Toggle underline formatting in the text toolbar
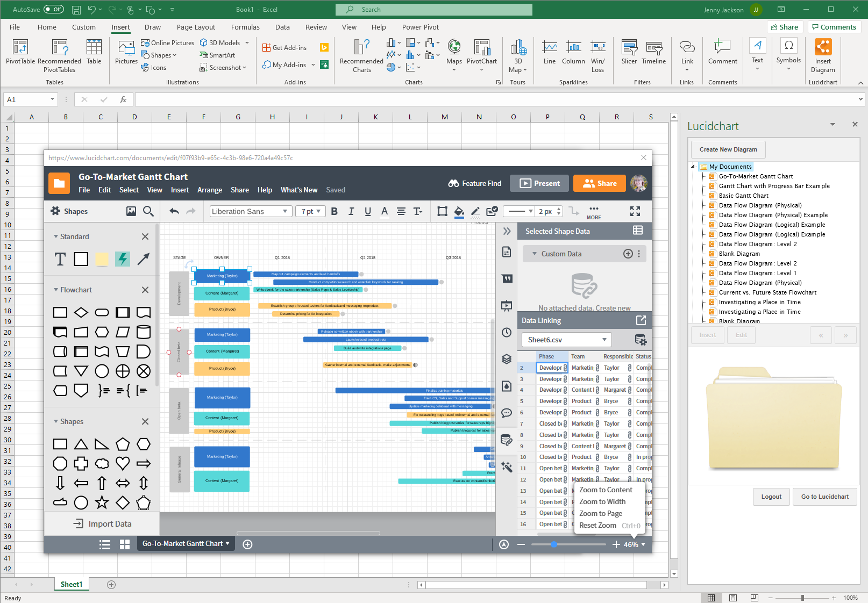868x603 pixels. coord(368,211)
